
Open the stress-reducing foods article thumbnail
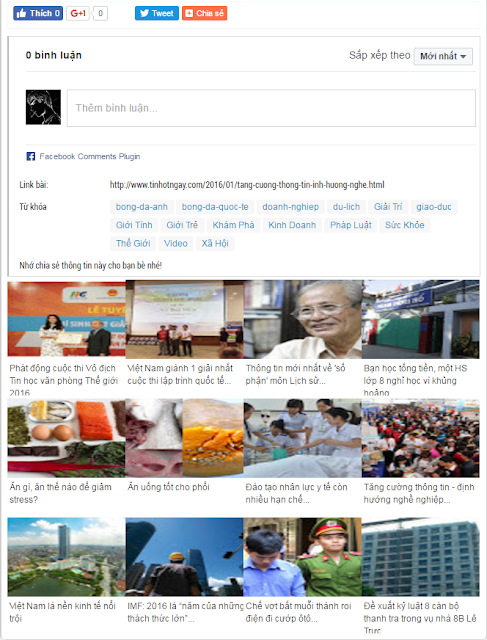tap(66, 438)
